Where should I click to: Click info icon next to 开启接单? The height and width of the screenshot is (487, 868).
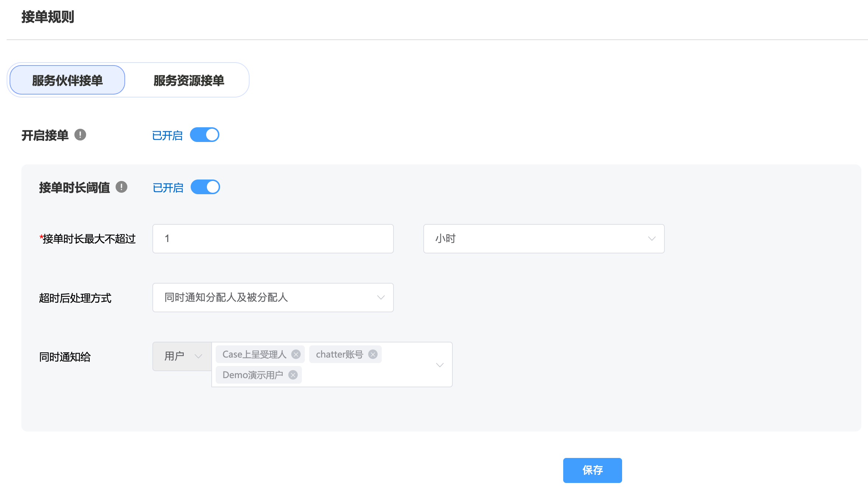(x=80, y=135)
